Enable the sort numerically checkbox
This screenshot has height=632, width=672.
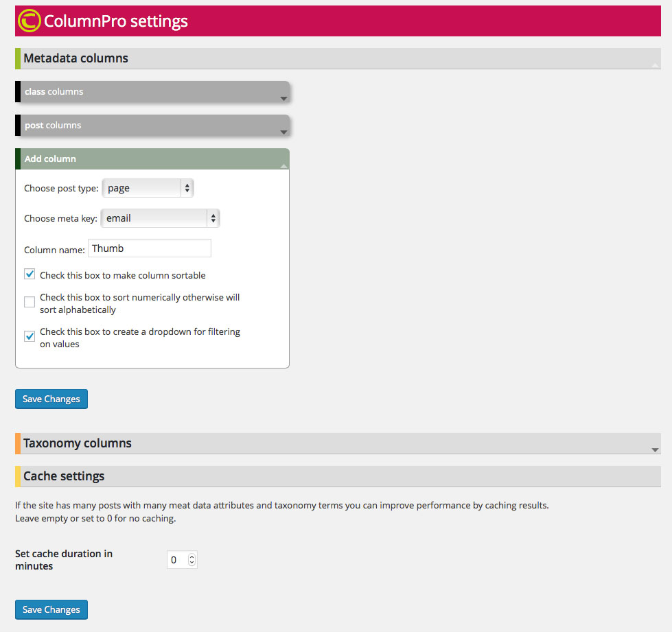[30, 302]
